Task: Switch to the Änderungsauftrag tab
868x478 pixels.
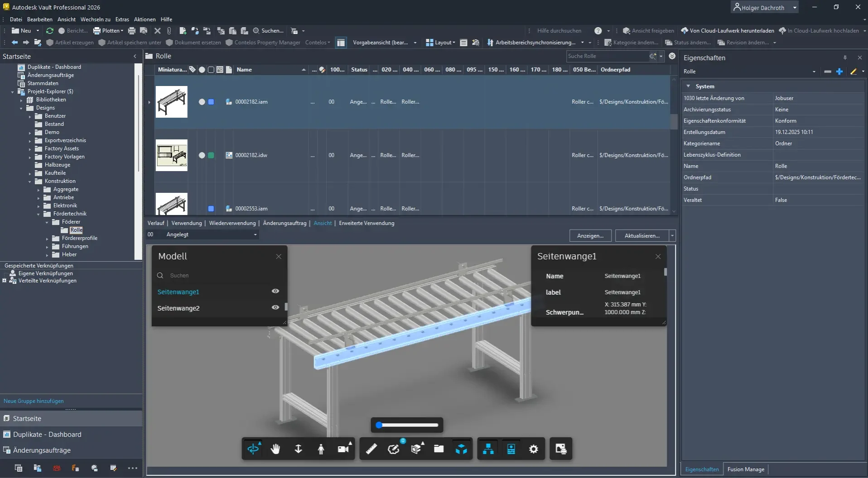Action: (285, 223)
